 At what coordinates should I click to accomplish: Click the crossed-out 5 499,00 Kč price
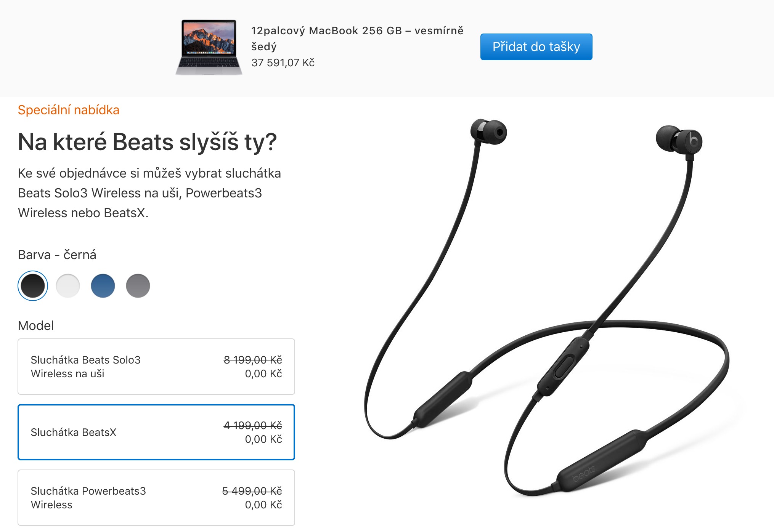pos(252,491)
